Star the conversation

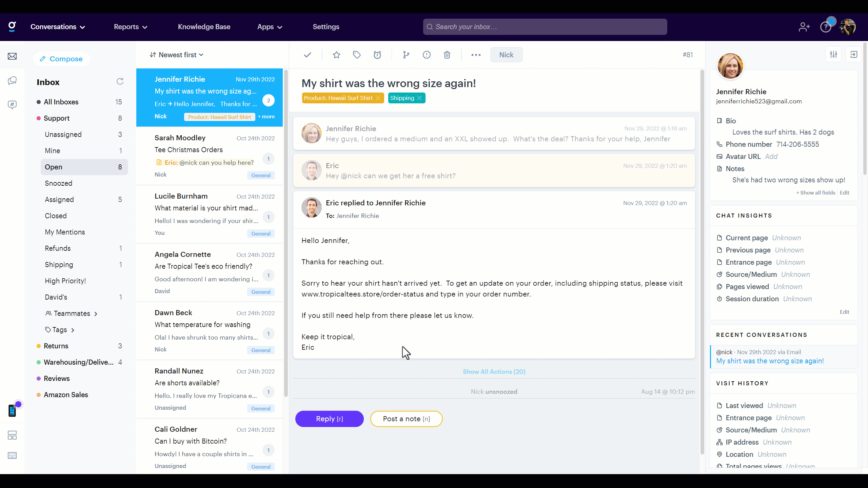(336, 55)
